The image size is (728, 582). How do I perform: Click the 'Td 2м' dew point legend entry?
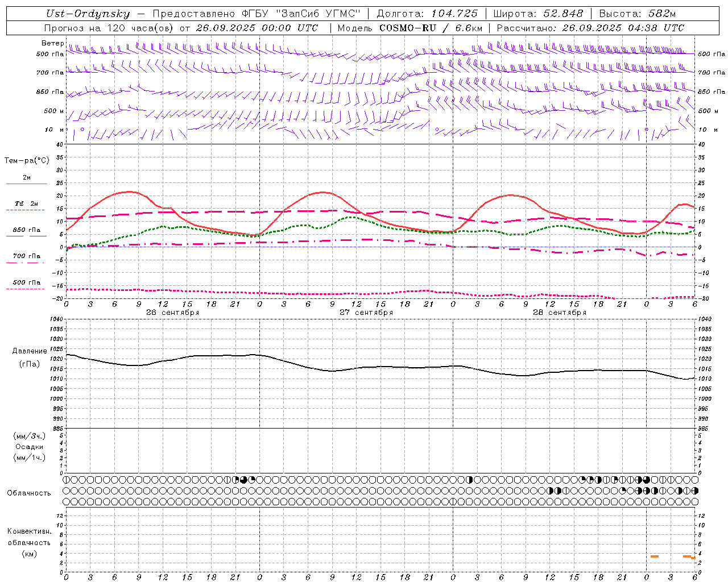27,203
